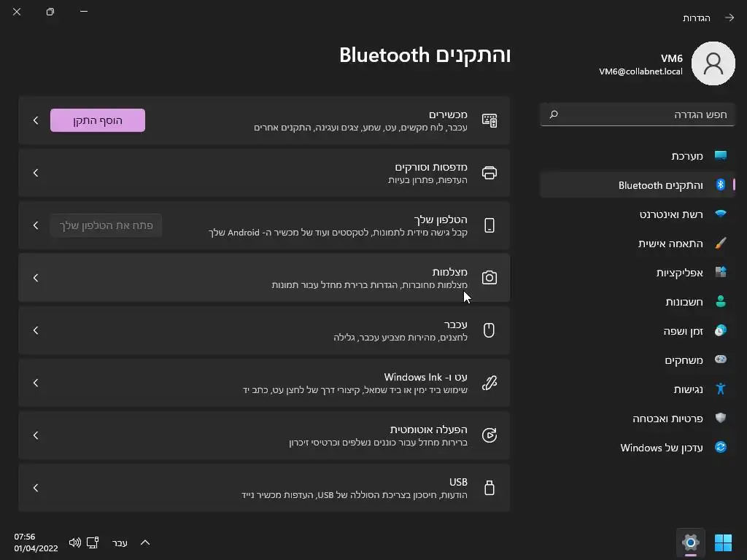The height and width of the screenshot is (560, 747).
Task: Click the עבר language indicator
Action: coord(120,542)
